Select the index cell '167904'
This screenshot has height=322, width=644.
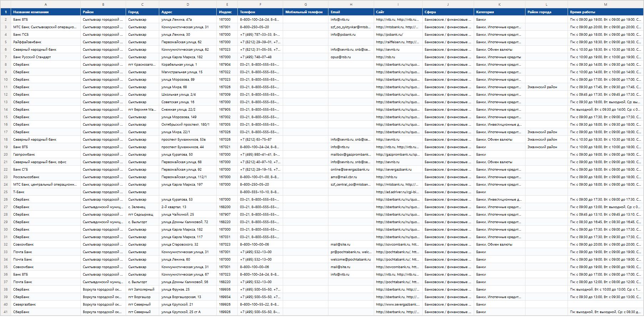[x=227, y=65]
